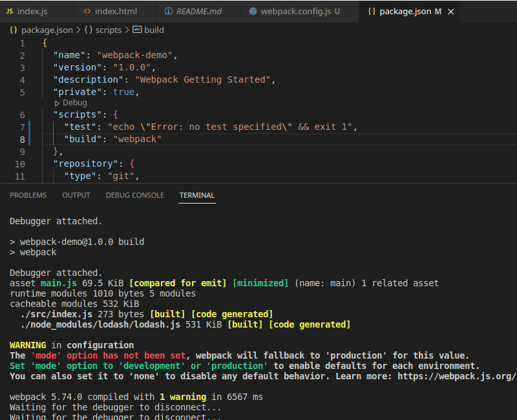Image resolution: width=517 pixels, height=420 pixels.
Task: Click the [compared for emit] tag
Action: click(x=178, y=283)
